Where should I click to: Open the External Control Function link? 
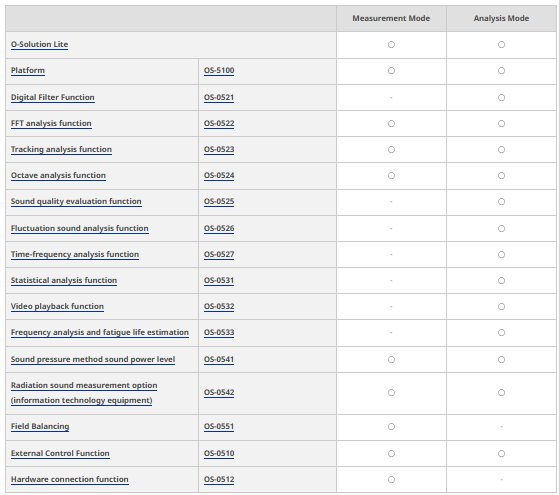pos(60,454)
